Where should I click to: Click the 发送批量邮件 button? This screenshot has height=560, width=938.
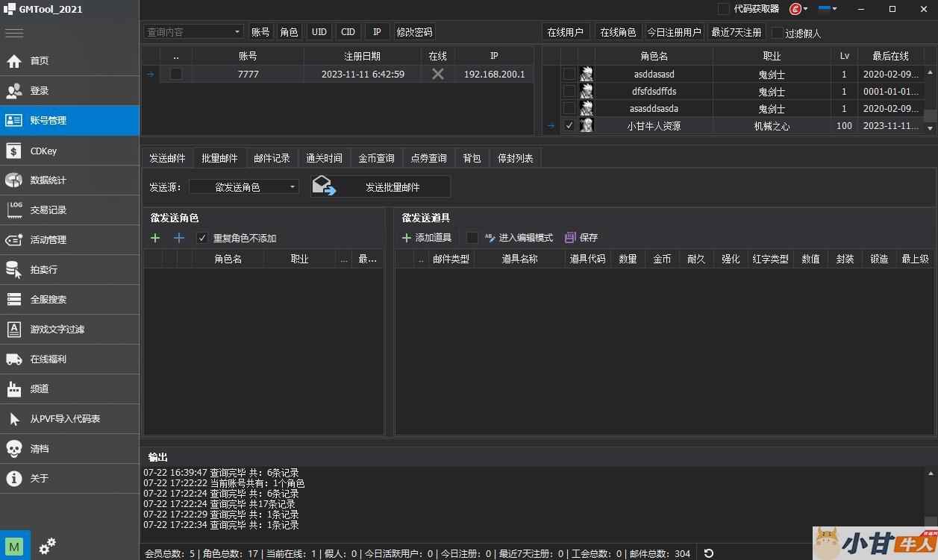(381, 187)
